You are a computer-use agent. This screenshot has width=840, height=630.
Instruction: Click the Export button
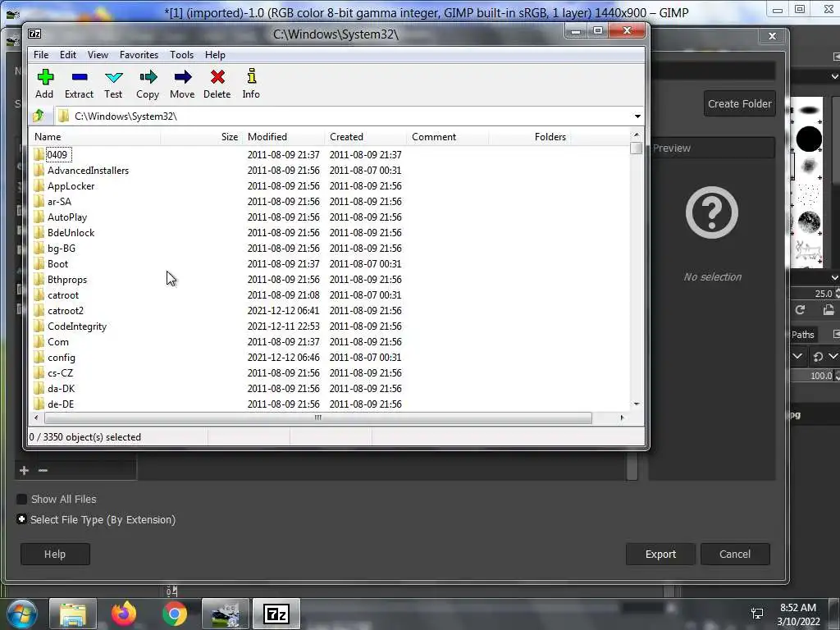pyautogui.click(x=660, y=554)
